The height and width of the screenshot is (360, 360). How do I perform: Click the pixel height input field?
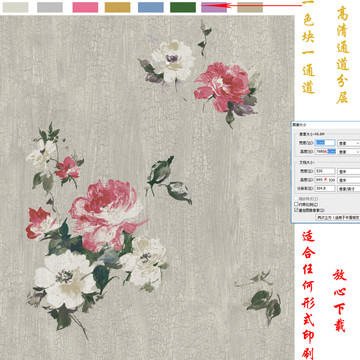coord(325,151)
